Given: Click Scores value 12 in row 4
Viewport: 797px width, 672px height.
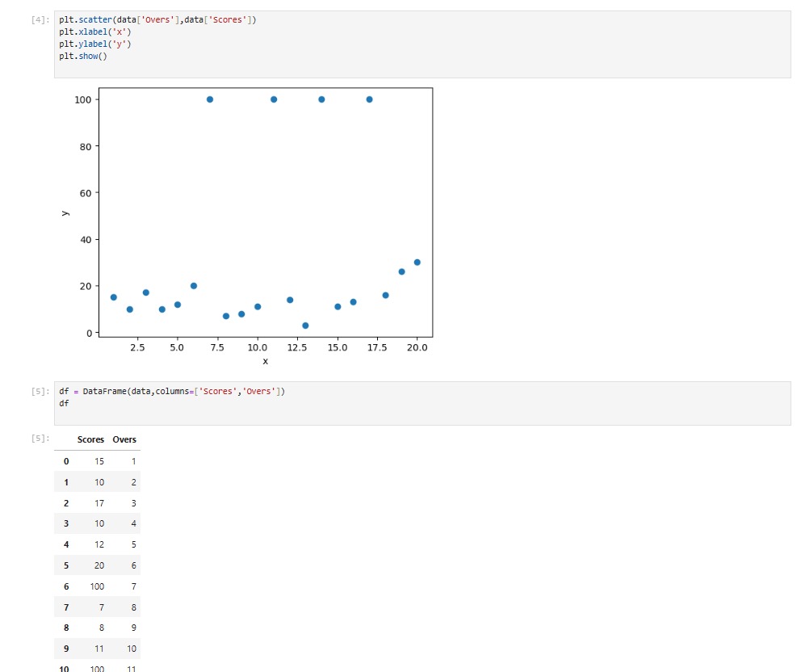Looking at the screenshot, I should (x=99, y=544).
